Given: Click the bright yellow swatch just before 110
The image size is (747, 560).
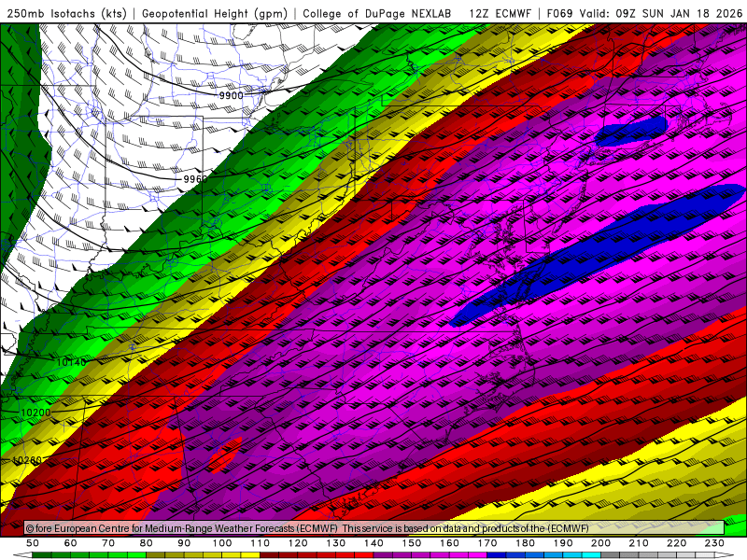Looking at the screenshot, I should coord(250,555).
